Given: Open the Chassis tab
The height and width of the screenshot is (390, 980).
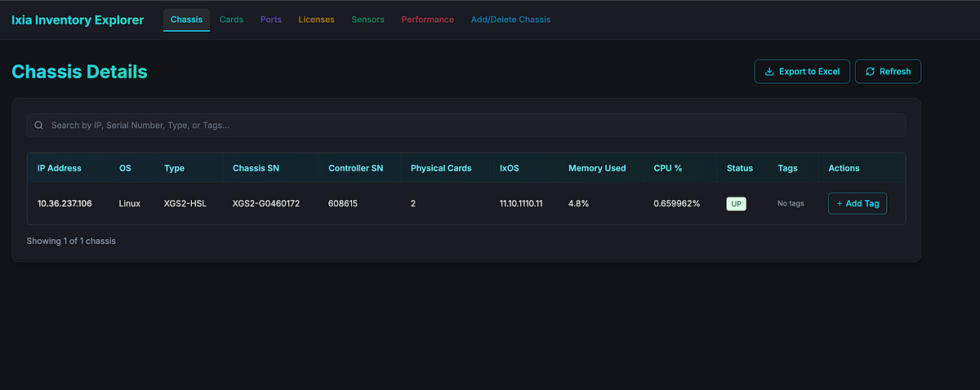Looking at the screenshot, I should [x=186, y=20].
